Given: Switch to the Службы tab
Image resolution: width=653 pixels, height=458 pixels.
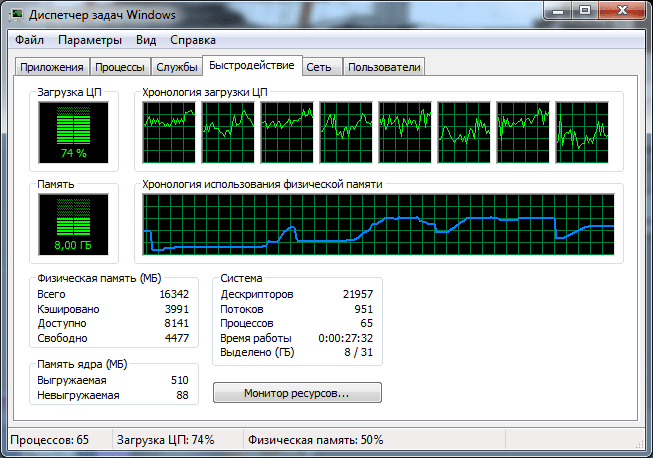Looking at the screenshot, I should 177,67.
